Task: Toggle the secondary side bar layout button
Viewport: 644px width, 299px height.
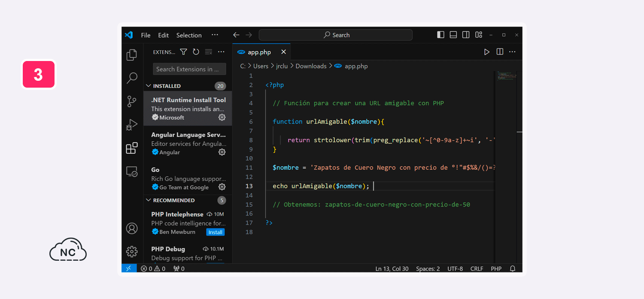Action: [x=466, y=35]
